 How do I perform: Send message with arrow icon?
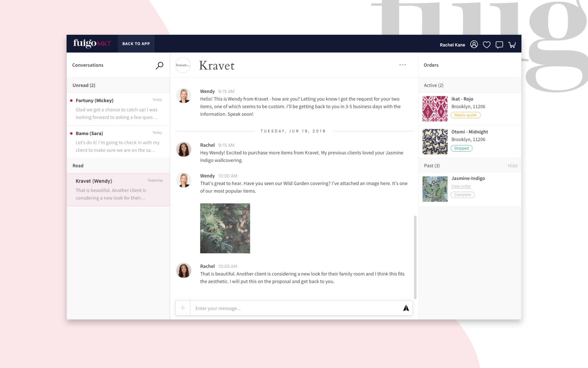[406, 308]
